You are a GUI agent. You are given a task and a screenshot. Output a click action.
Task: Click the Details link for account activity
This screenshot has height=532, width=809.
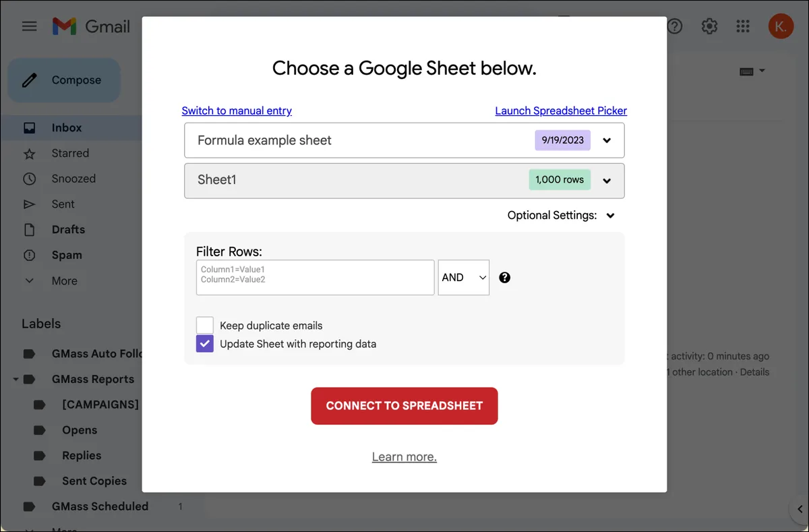(x=754, y=372)
